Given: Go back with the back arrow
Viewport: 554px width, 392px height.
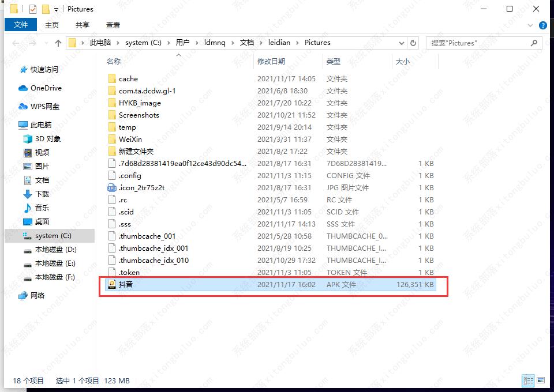Looking at the screenshot, I should click(x=15, y=43).
